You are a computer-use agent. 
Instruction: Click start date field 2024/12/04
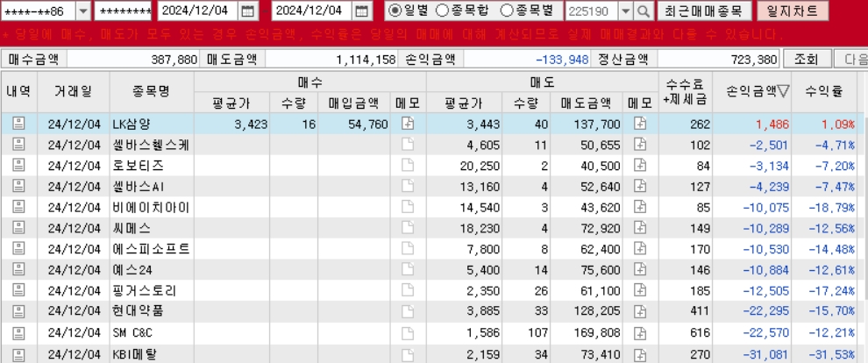(x=198, y=11)
